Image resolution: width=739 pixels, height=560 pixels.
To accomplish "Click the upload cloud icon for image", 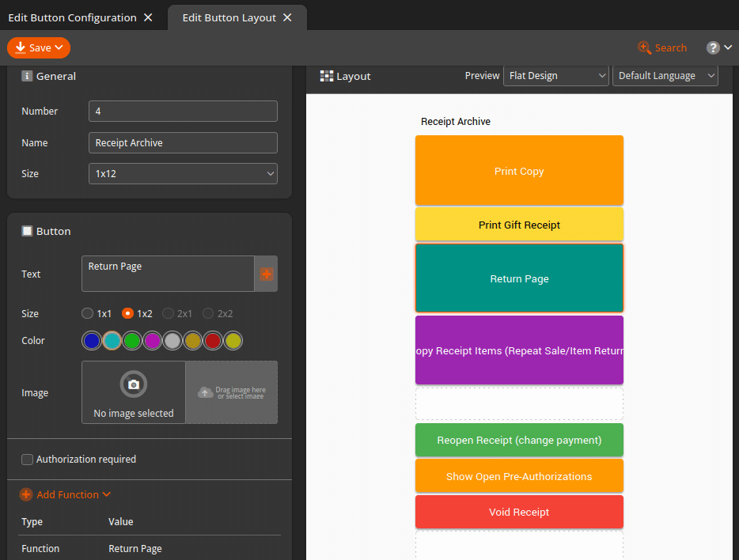I will tap(205, 392).
